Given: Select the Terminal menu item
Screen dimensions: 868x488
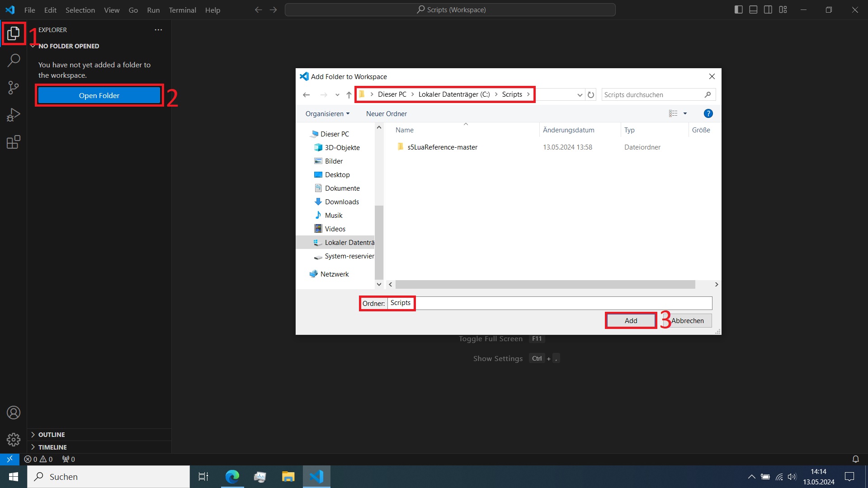Looking at the screenshot, I should 181,10.
